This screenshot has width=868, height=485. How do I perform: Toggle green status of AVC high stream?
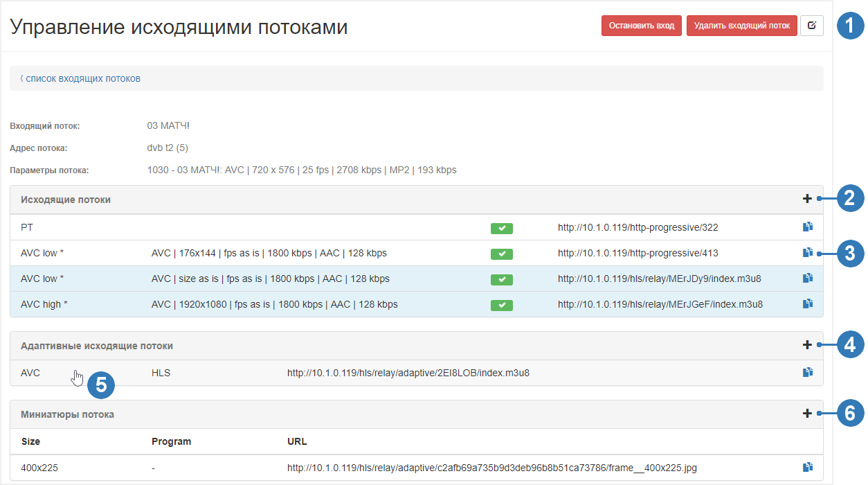(502, 305)
